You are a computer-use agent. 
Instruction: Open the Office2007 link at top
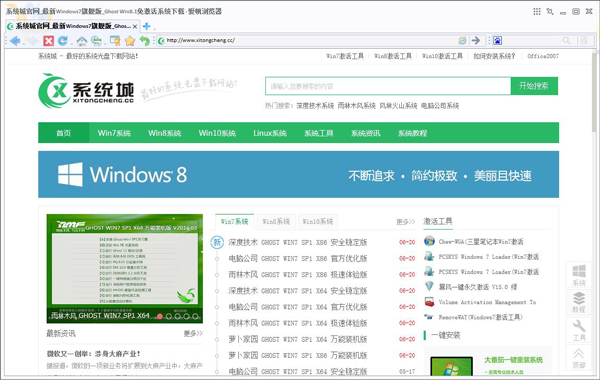[543, 56]
